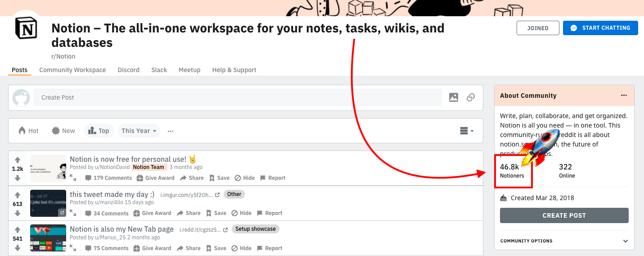Open the About Community three-dots menu
The image size is (644, 256).
(624, 96)
